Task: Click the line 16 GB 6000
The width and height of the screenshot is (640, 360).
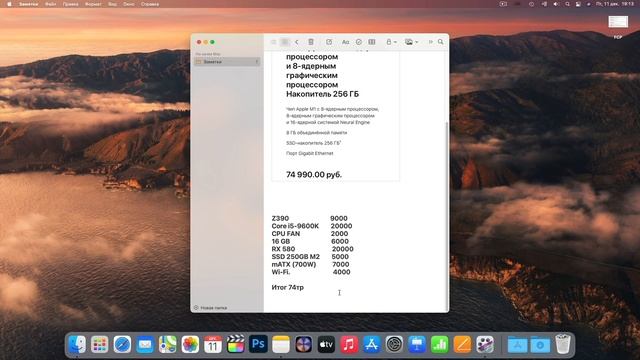Action: point(310,241)
